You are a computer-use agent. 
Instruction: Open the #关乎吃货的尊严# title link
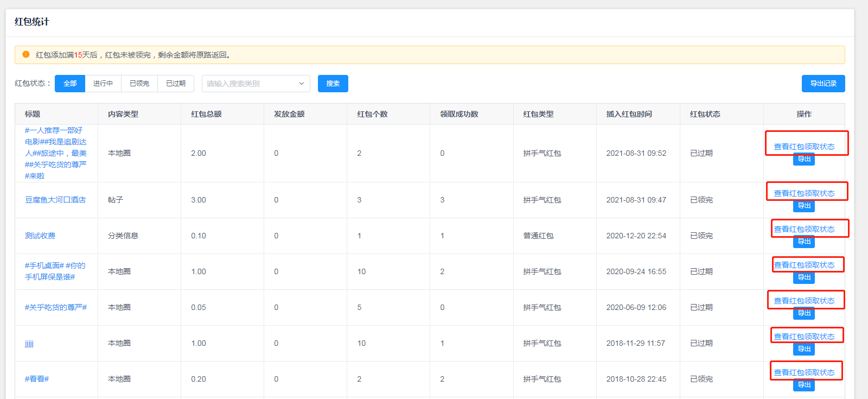pyautogui.click(x=56, y=307)
